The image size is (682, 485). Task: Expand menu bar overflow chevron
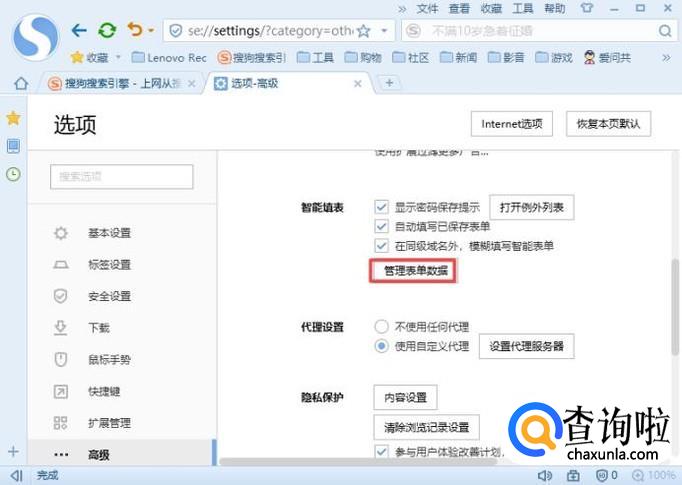[402, 9]
